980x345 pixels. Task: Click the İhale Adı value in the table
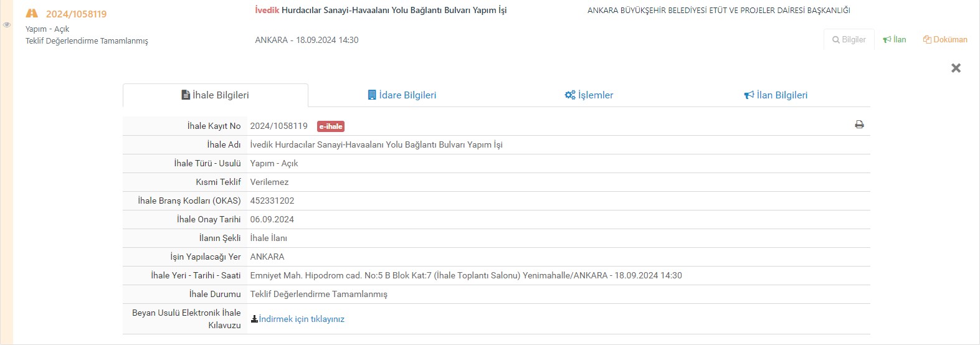[376, 144]
